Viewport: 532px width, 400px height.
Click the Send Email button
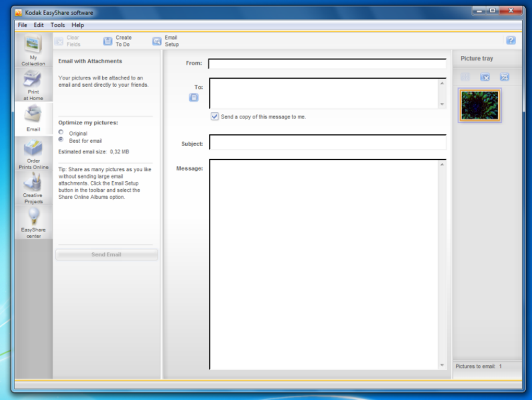click(106, 255)
